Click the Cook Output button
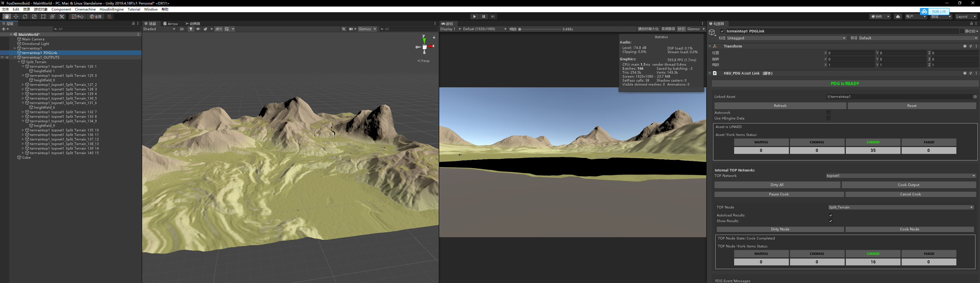 coord(908,185)
